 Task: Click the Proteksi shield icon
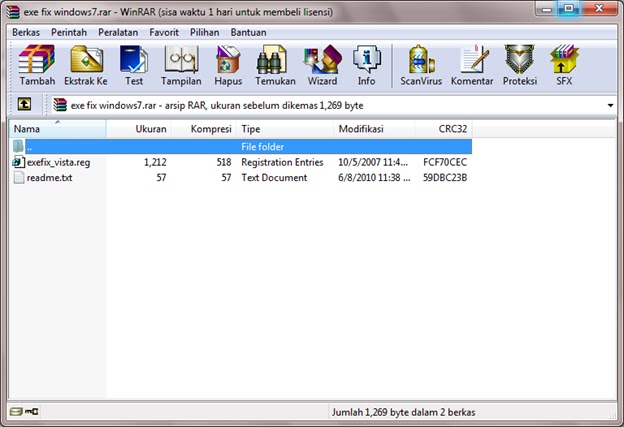pyautogui.click(x=519, y=60)
